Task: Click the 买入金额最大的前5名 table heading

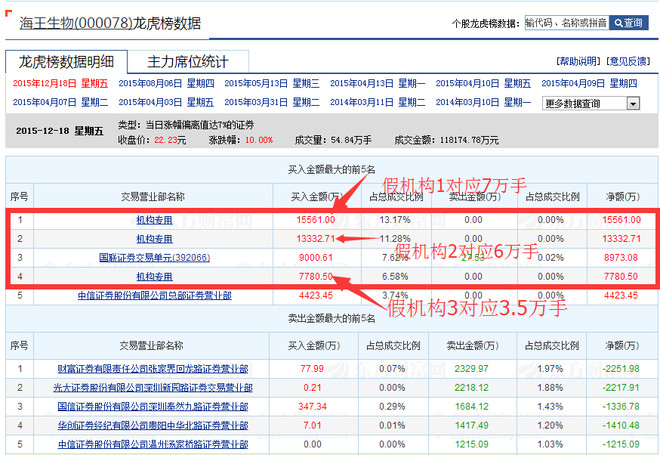Action: [331, 170]
